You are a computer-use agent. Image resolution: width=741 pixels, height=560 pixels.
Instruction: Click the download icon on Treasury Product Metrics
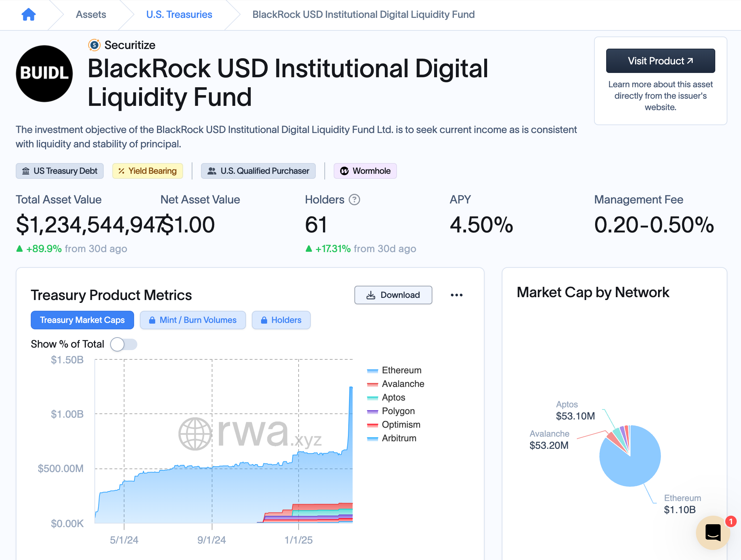[x=370, y=295]
